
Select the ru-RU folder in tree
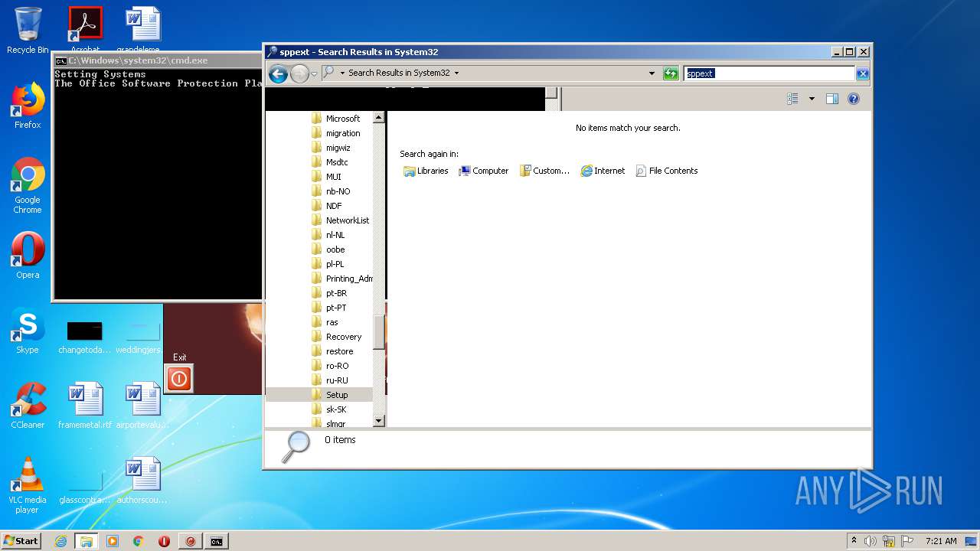330,380
